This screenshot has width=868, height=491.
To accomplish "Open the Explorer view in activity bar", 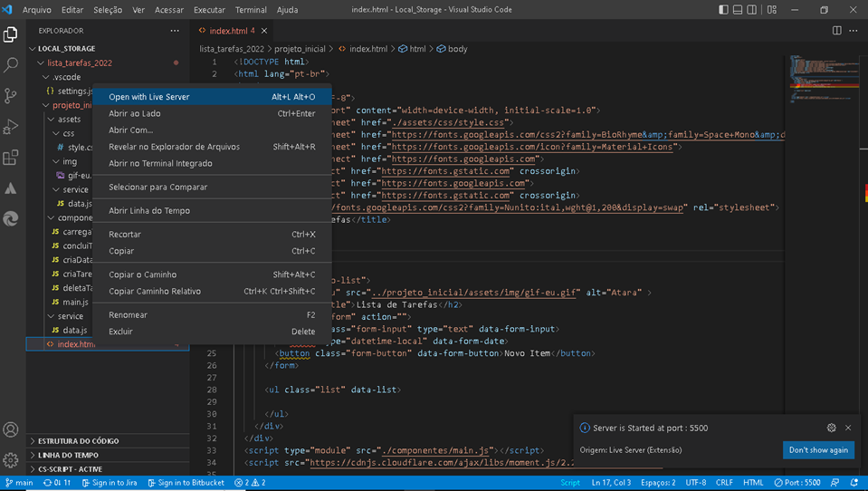I will [x=11, y=34].
